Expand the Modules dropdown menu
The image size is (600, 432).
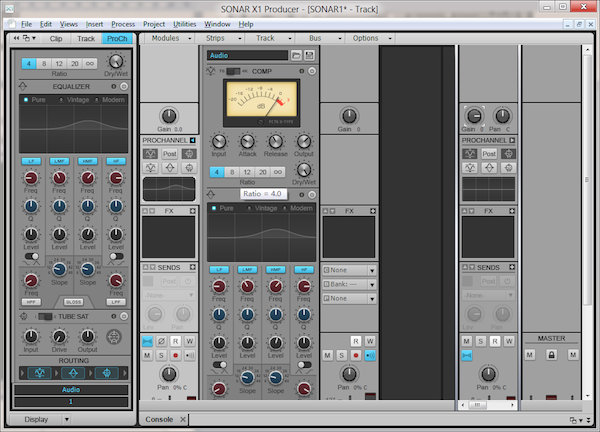[x=170, y=38]
